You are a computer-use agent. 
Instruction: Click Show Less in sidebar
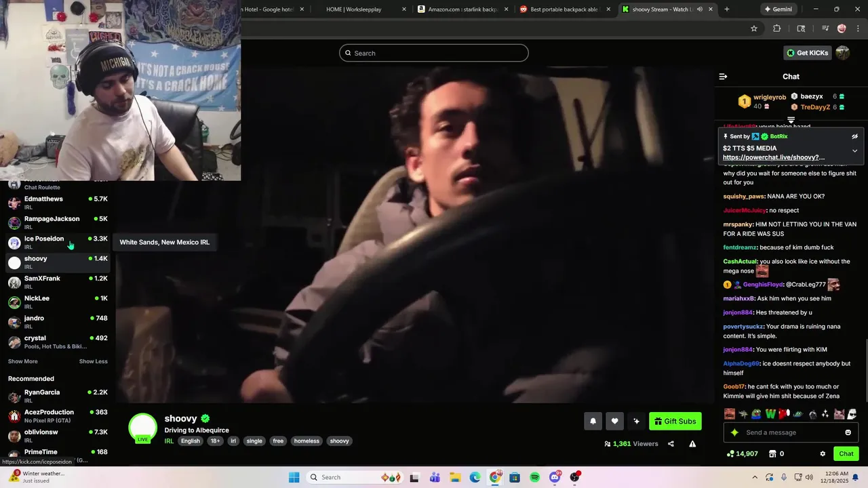pos(94,361)
